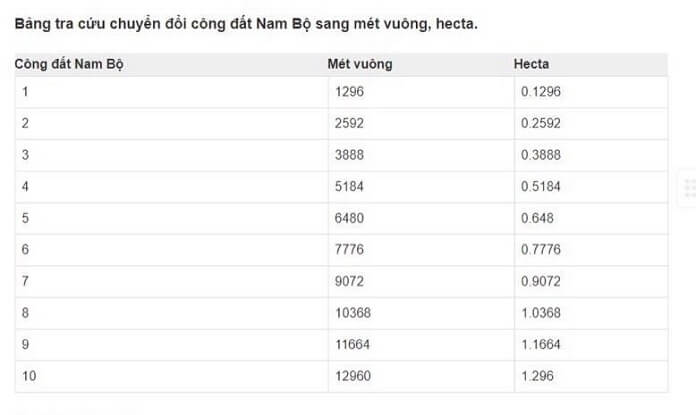Click the cell showing 1.0368
This screenshot has width=696, height=415.
point(591,313)
